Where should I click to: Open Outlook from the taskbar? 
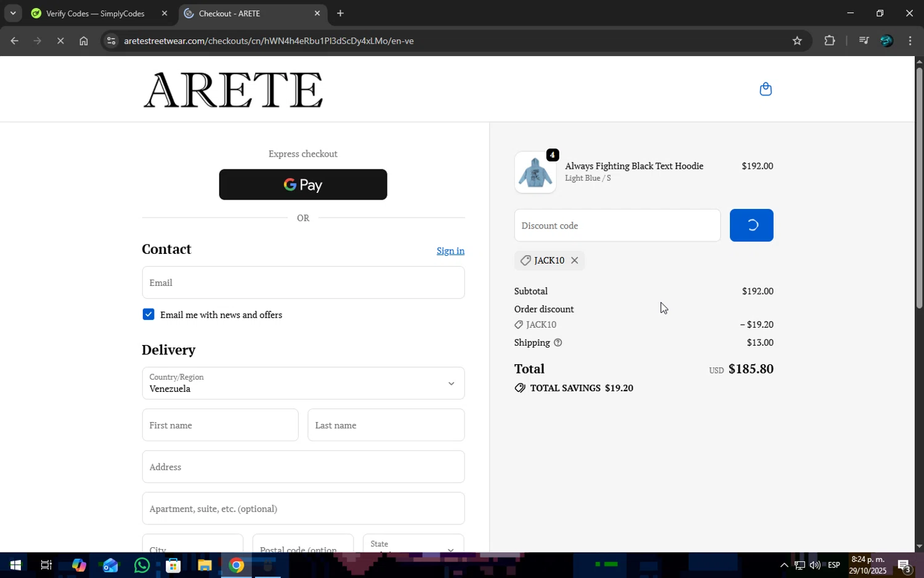pos(110,565)
